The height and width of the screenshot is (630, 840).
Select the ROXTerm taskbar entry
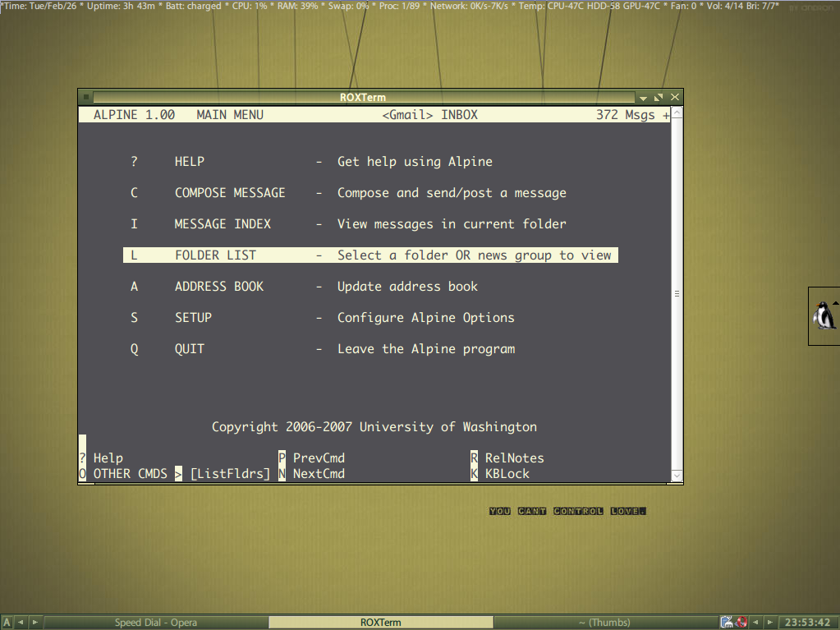click(x=380, y=622)
